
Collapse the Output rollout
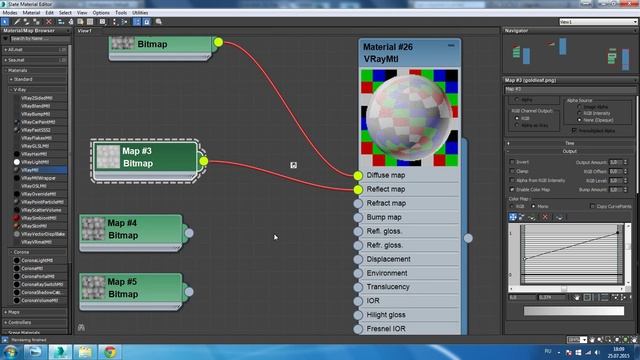click(x=570, y=151)
